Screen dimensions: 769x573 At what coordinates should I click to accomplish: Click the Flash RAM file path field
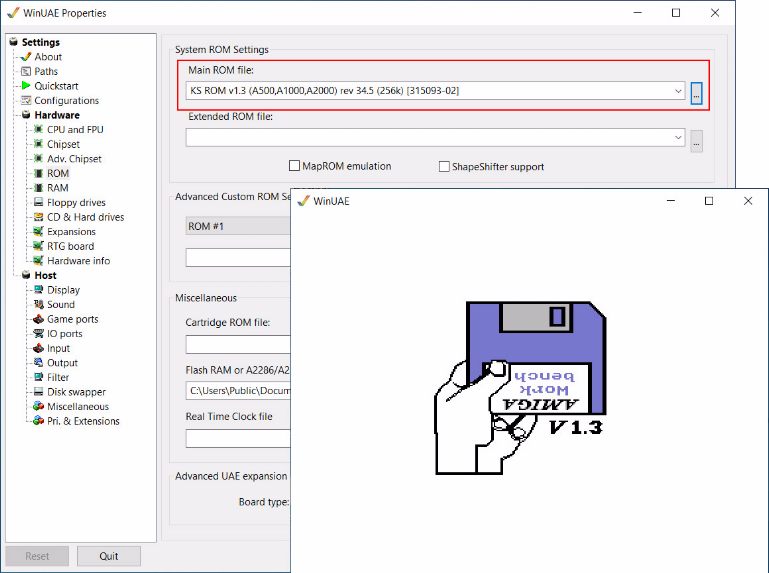[x=238, y=391]
